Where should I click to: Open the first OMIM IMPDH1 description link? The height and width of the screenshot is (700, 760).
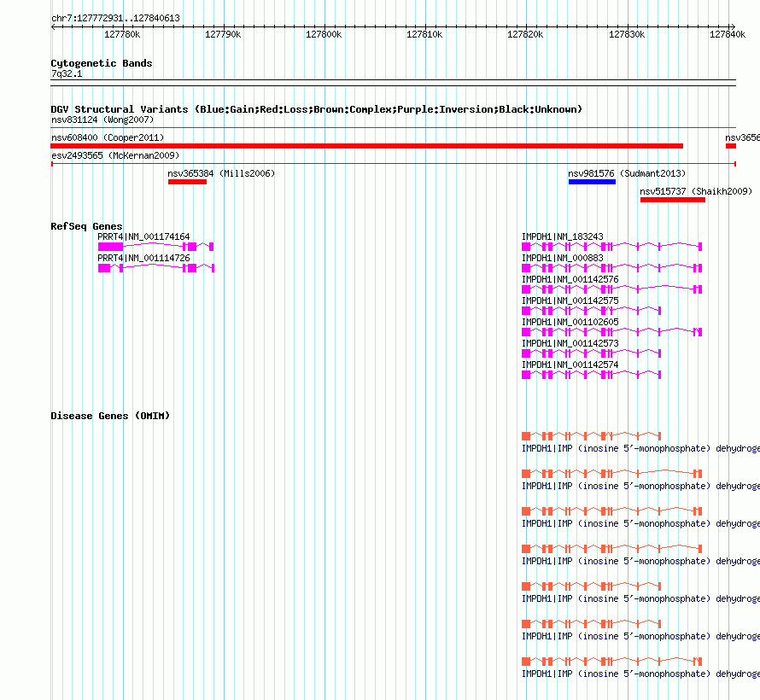(x=640, y=448)
